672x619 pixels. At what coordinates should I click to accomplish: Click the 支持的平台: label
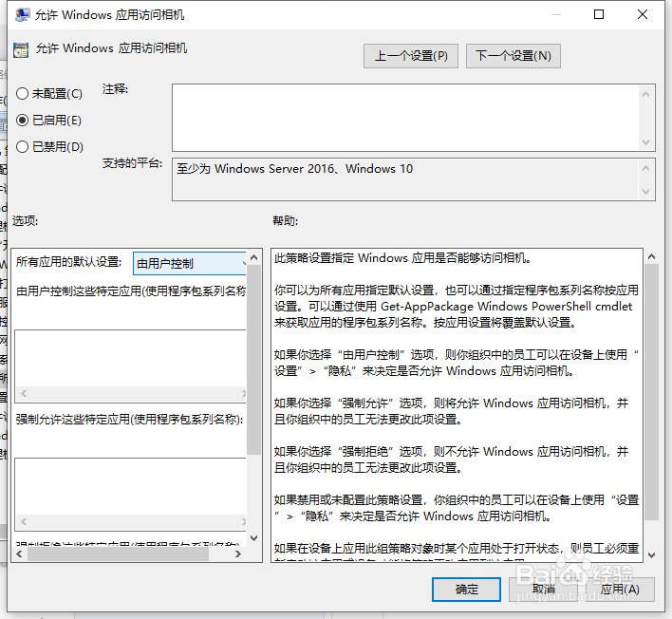132,163
